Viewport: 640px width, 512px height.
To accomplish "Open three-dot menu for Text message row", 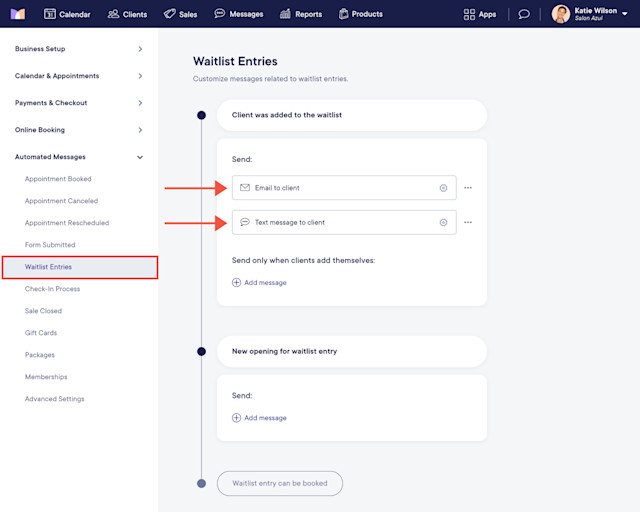I will tap(468, 223).
